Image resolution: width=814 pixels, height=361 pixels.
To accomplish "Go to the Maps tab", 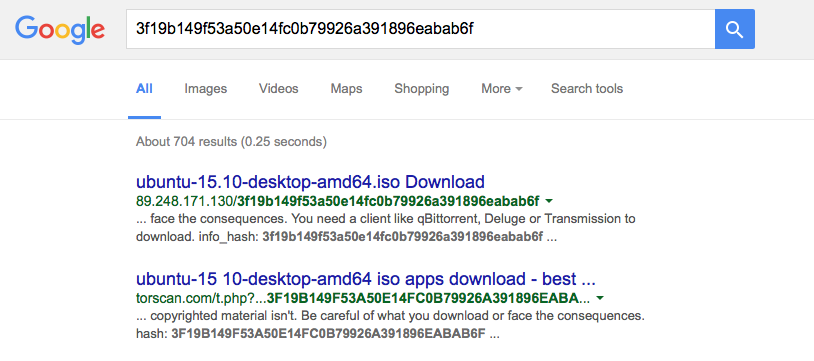I will click(346, 89).
